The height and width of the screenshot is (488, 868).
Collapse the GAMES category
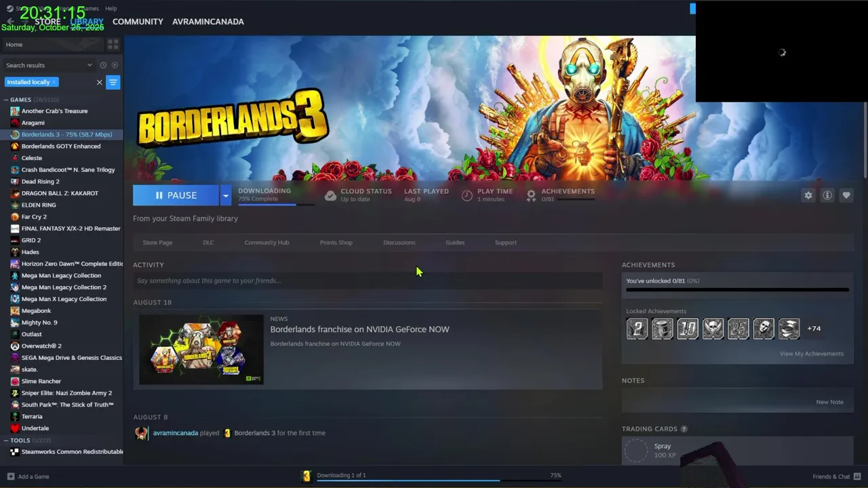point(6,100)
